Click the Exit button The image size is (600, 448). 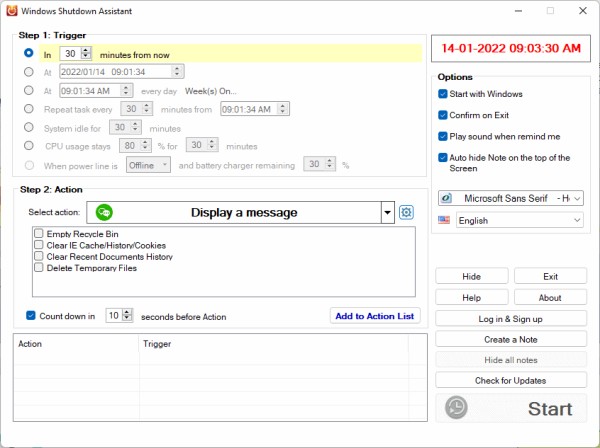tap(550, 276)
